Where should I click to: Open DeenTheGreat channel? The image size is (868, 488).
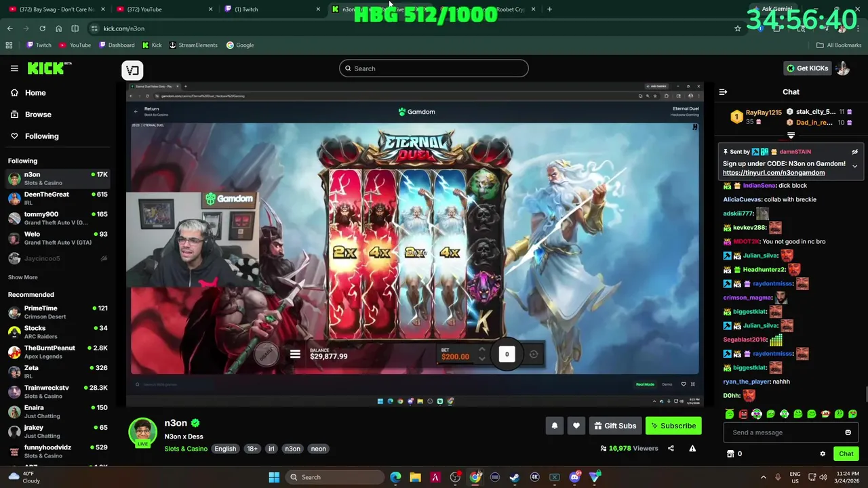(x=58, y=198)
